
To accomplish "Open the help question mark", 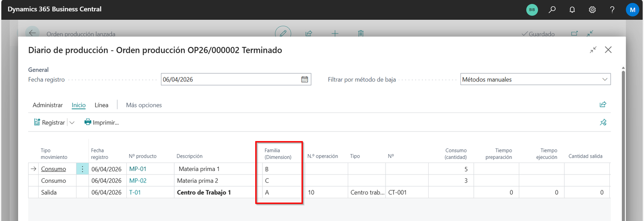I will coord(612,10).
